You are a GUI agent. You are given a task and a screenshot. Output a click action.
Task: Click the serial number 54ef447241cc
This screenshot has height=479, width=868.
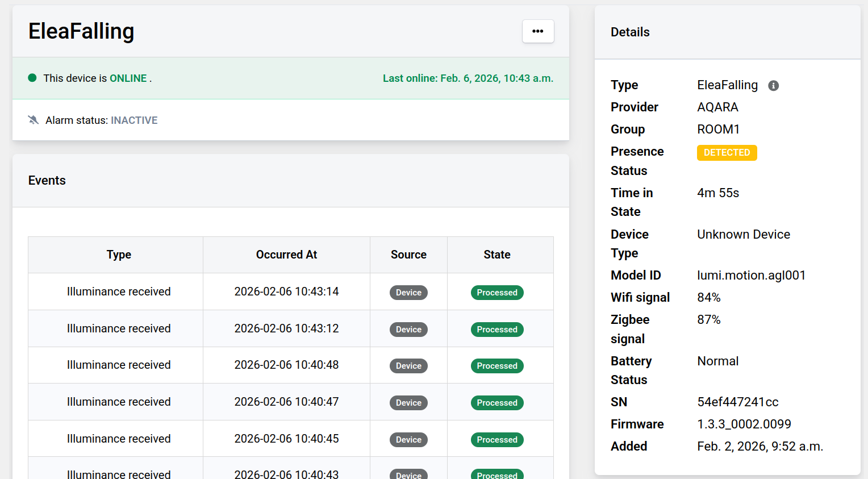(x=738, y=402)
